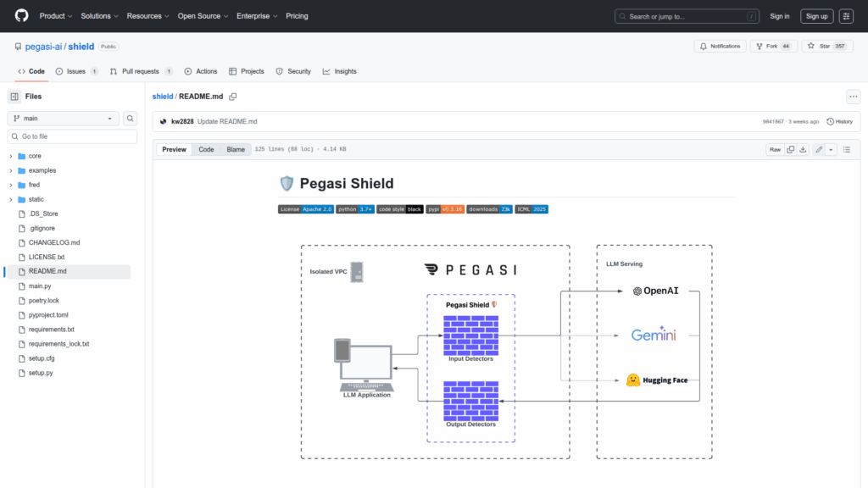Click the Notifications bell button

pyautogui.click(x=720, y=46)
